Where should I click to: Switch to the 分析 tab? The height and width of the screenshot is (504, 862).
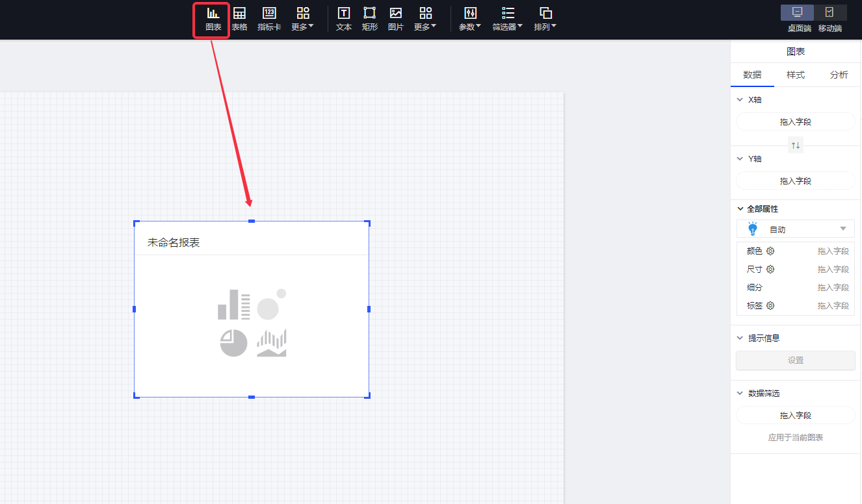point(839,75)
